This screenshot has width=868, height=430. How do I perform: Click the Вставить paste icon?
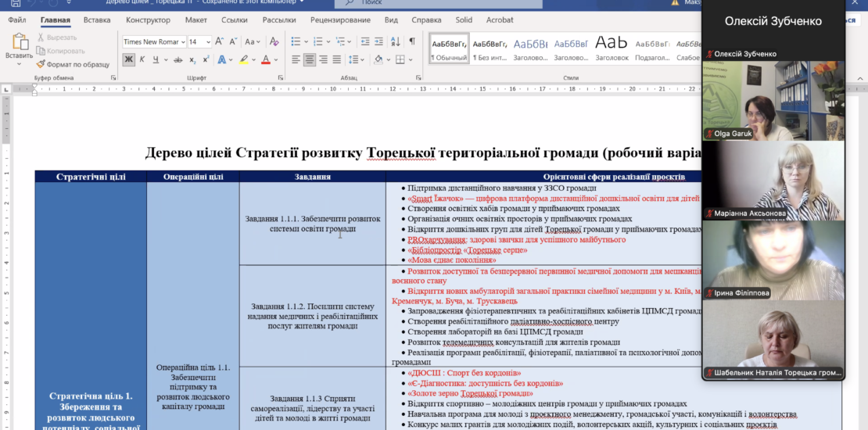[x=20, y=42]
